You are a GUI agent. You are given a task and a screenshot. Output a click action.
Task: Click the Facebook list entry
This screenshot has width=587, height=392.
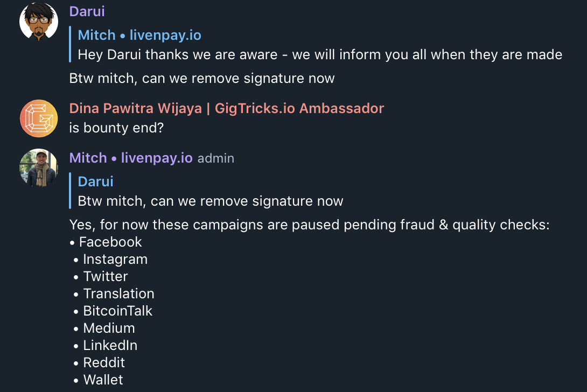tap(106, 242)
